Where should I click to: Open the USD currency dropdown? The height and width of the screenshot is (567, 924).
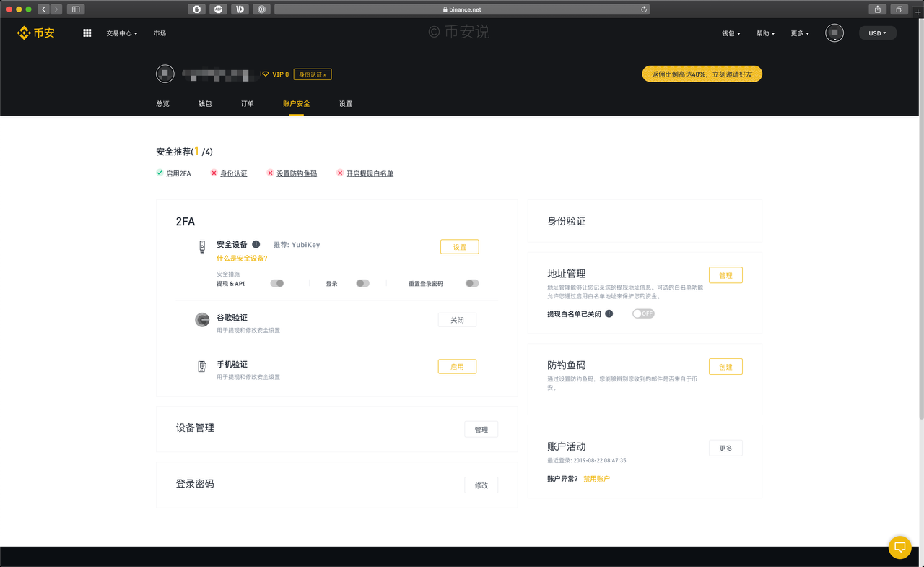point(878,33)
